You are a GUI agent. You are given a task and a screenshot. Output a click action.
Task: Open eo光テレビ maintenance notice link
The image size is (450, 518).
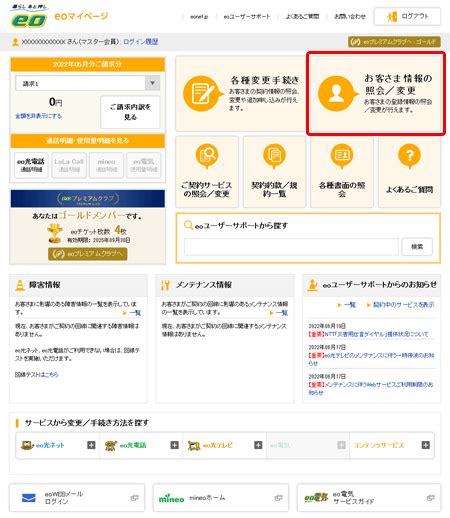371,359
